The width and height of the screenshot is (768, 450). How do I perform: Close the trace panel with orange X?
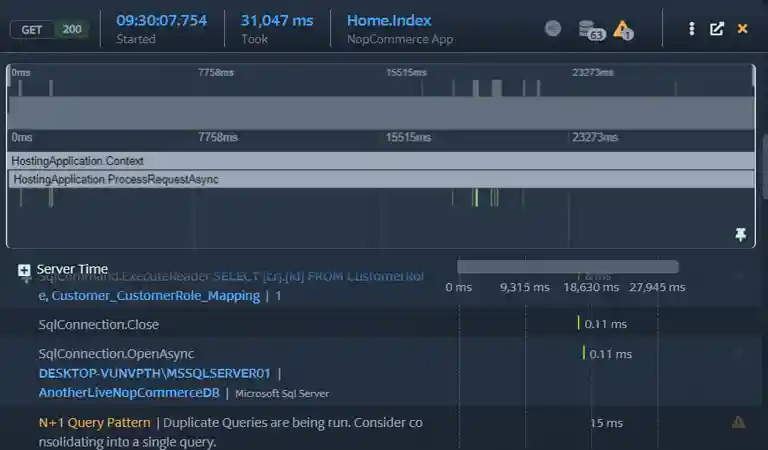743,29
